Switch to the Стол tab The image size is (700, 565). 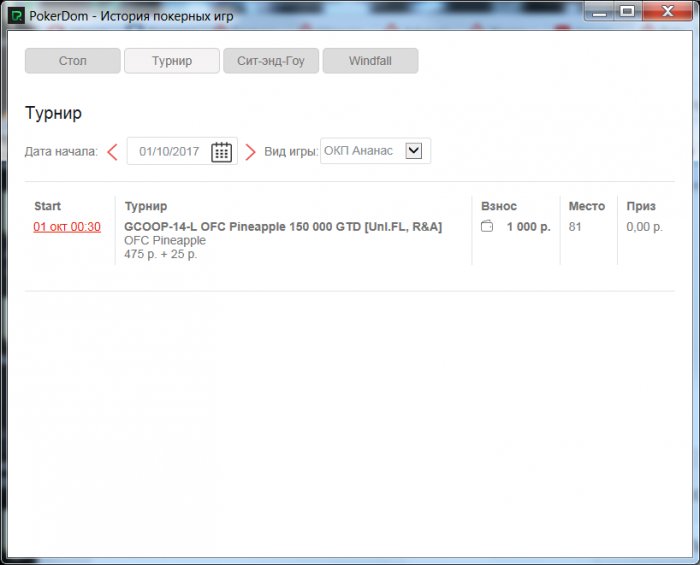coord(73,61)
